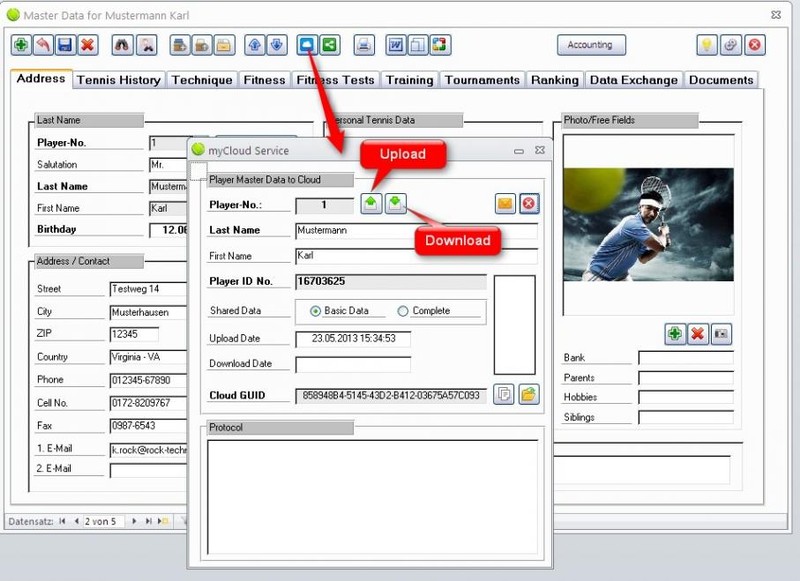Switch to the Tennis History tab
Screen dimensions: 800x581
[118, 80]
